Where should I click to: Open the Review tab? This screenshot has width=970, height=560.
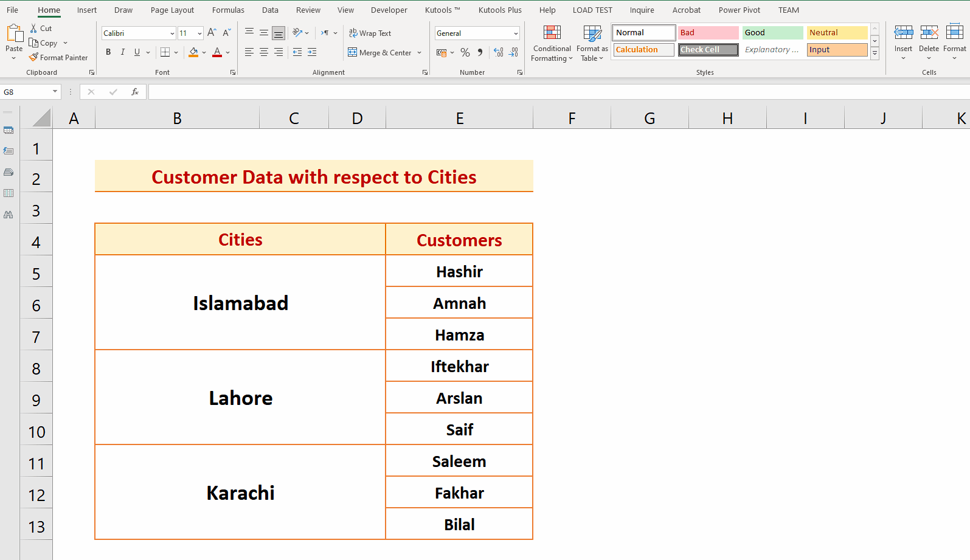[x=308, y=10]
